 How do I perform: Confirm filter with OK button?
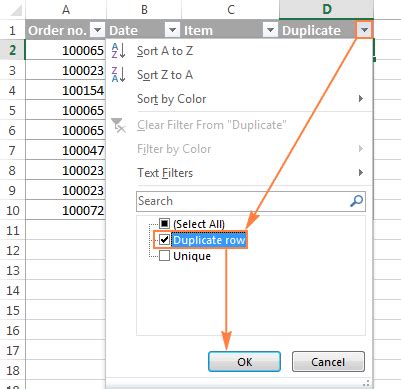[x=244, y=362]
